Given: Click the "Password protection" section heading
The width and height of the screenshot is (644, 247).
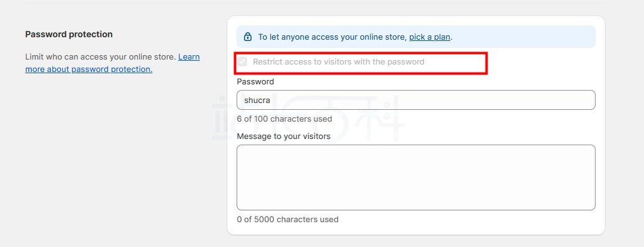Looking at the screenshot, I should 69,35.
